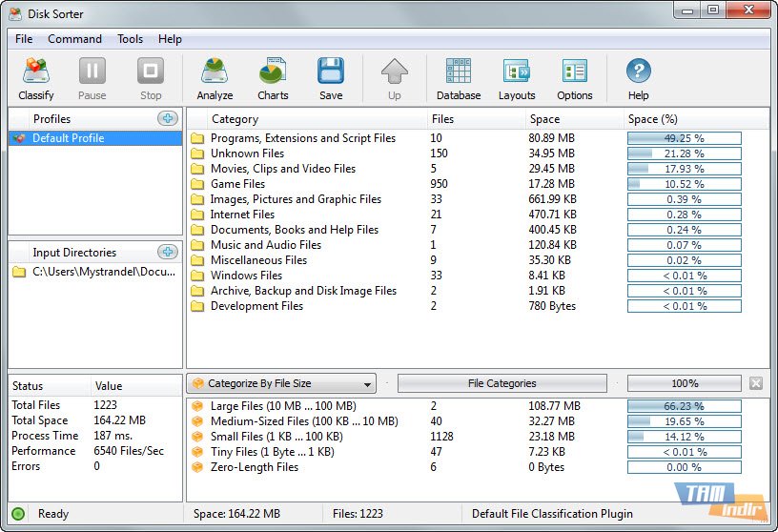
Task: Select Archive, Backup and Disk Image Files
Action: (479, 291)
